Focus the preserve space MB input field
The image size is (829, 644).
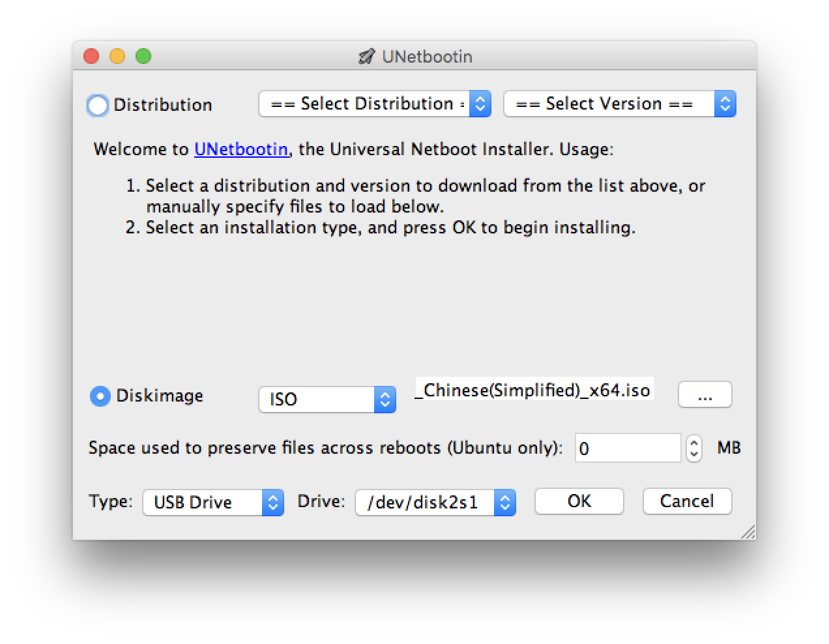click(628, 448)
